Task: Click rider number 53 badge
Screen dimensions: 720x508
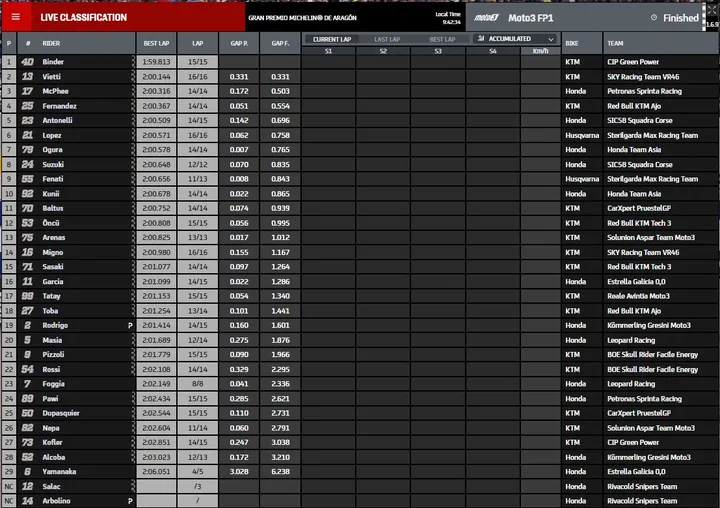Action: (x=27, y=223)
